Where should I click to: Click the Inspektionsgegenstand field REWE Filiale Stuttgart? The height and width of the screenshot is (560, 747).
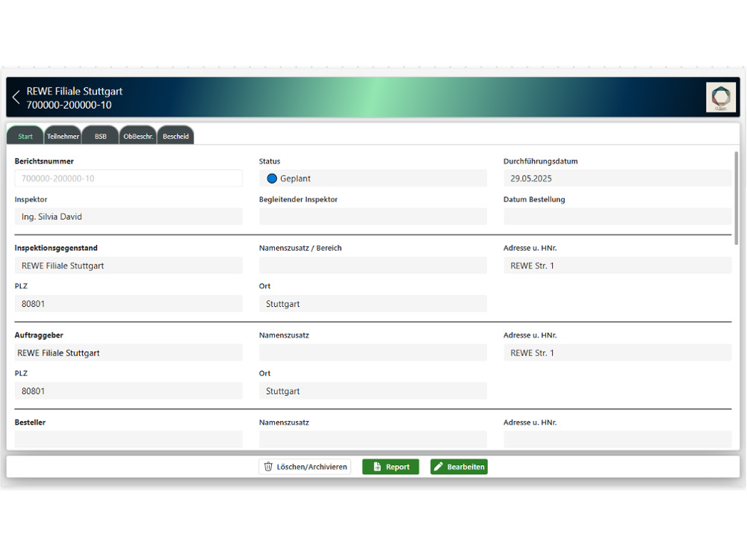click(x=128, y=266)
